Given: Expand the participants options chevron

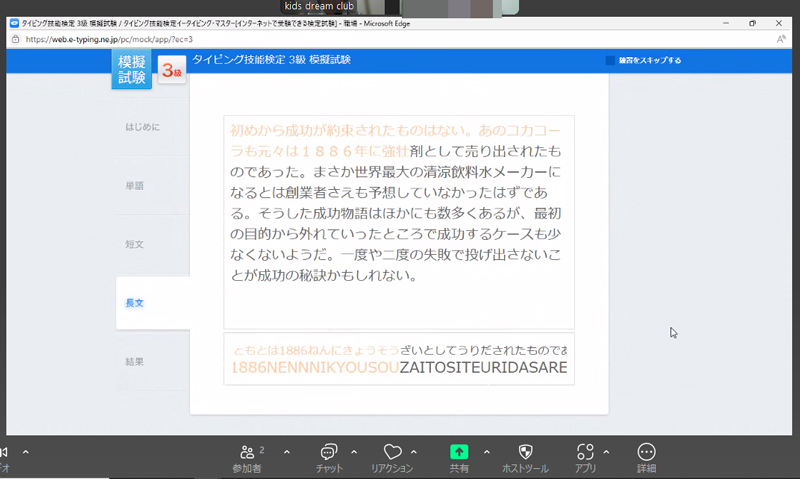Looking at the screenshot, I should [287, 452].
